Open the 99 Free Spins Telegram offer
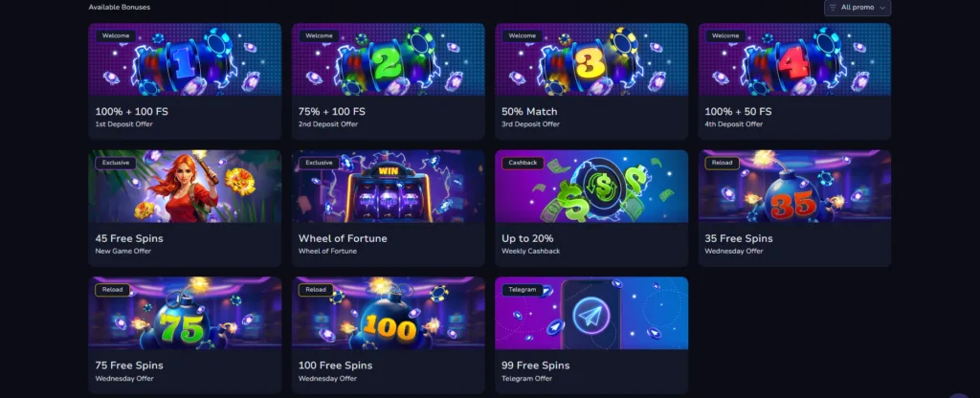This screenshot has height=398, width=980. (x=591, y=336)
